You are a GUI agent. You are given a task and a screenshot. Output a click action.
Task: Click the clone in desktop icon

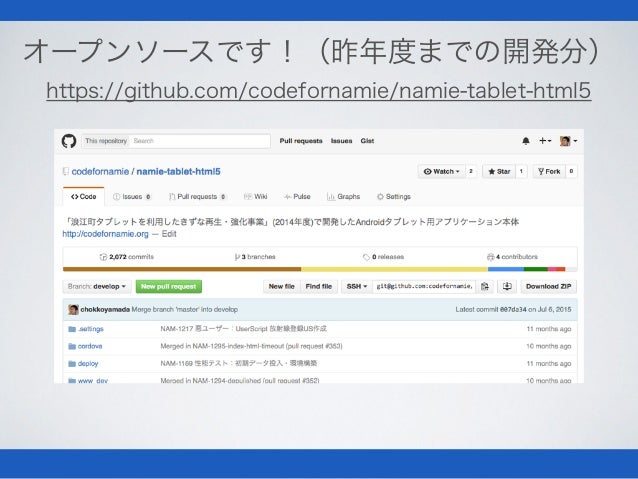click(x=507, y=287)
